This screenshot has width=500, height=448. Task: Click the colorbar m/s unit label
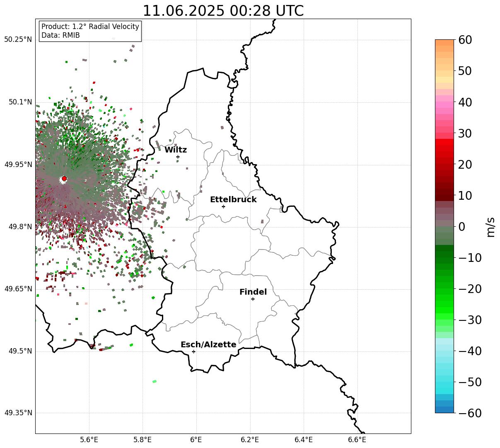490,226
